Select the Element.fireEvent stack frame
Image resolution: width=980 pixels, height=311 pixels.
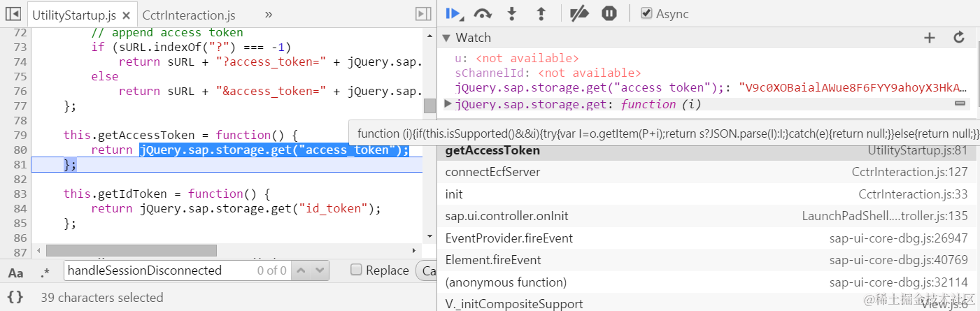pos(708,260)
